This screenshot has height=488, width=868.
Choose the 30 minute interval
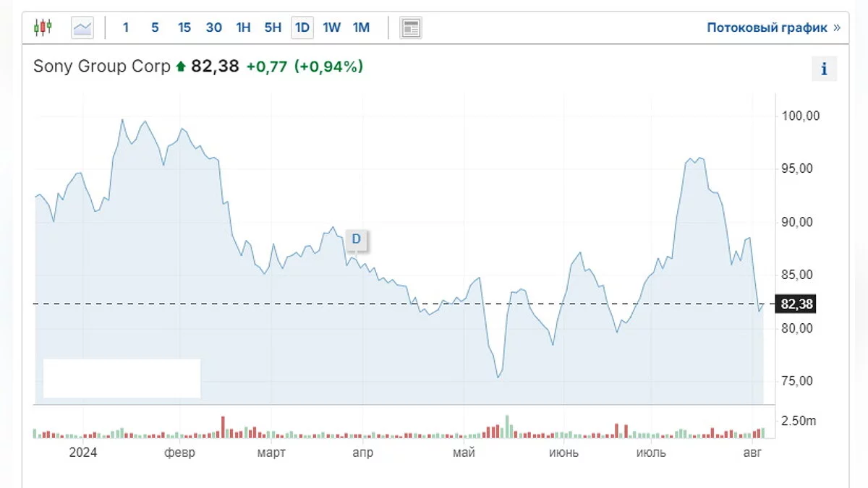213,28
